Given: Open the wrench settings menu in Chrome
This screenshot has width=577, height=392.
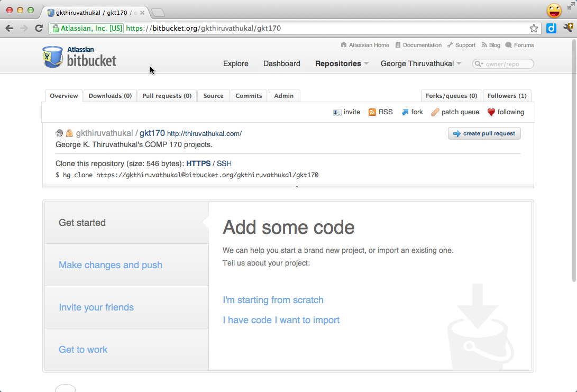Looking at the screenshot, I should tap(568, 29).
